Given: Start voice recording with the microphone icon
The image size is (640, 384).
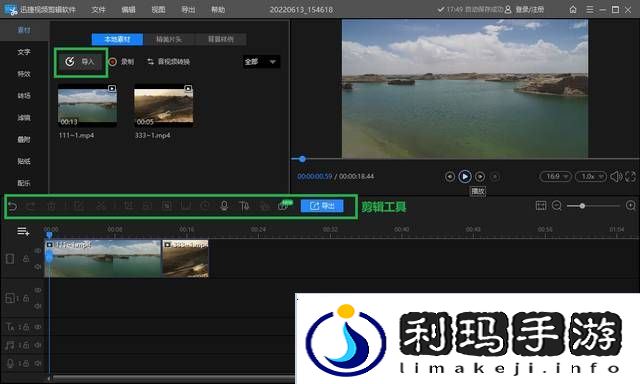Looking at the screenshot, I should tap(224, 206).
